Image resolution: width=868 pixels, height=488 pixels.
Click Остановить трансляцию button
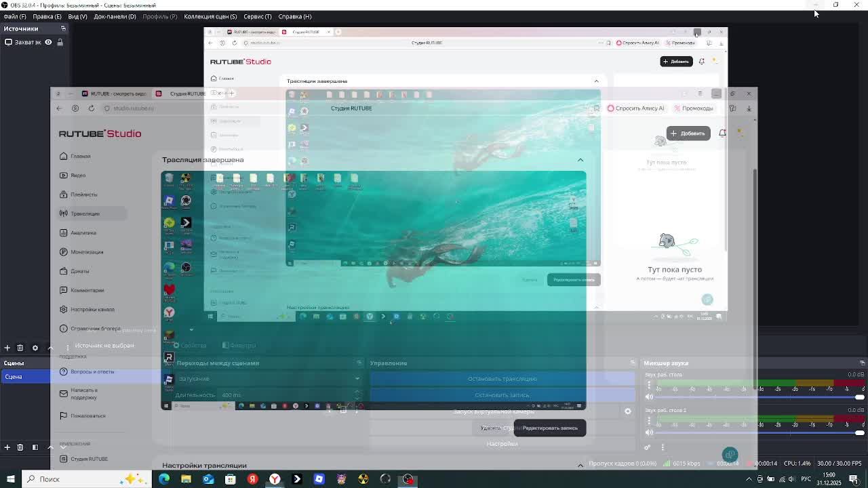pyautogui.click(x=502, y=379)
